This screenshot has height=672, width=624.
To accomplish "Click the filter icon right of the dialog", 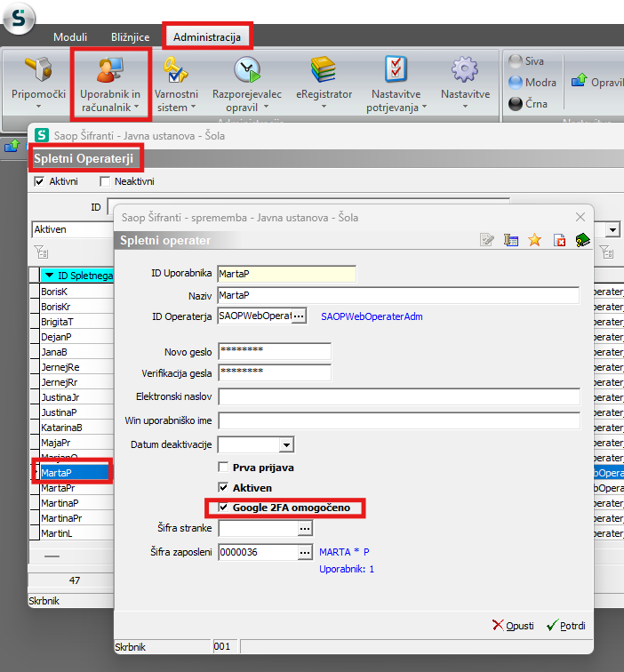I will point(606,252).
